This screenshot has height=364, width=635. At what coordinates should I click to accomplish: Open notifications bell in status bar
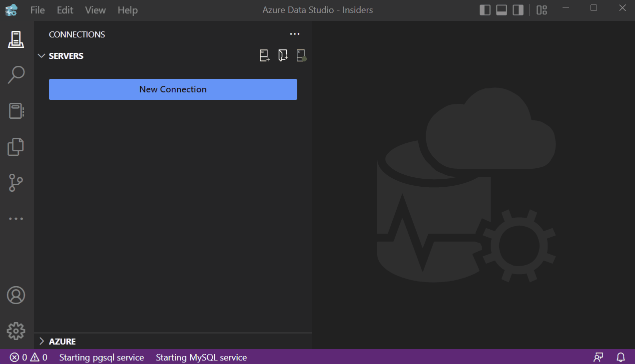(621, 357)
